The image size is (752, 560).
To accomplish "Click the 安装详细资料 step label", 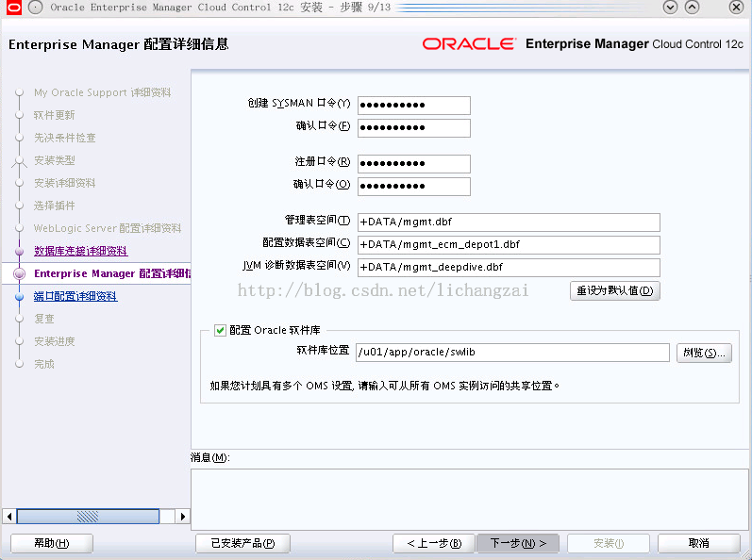I will click(x=65, y=183).
